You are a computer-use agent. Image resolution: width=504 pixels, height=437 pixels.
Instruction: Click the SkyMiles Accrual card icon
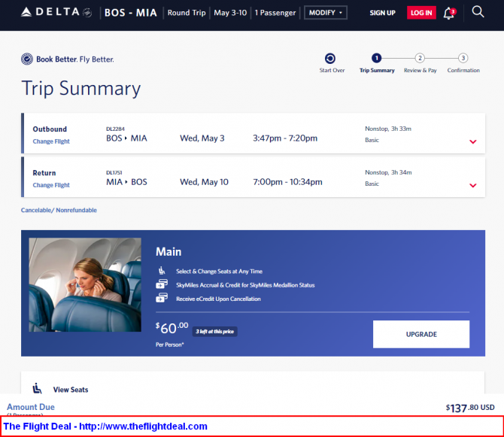point(162,284)
